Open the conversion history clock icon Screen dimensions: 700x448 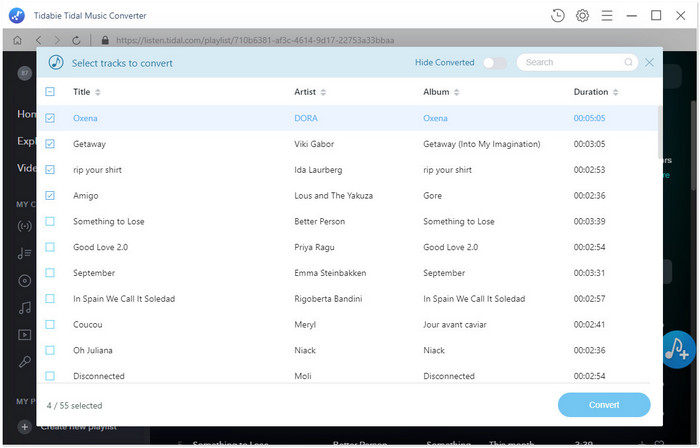(558, 16)
